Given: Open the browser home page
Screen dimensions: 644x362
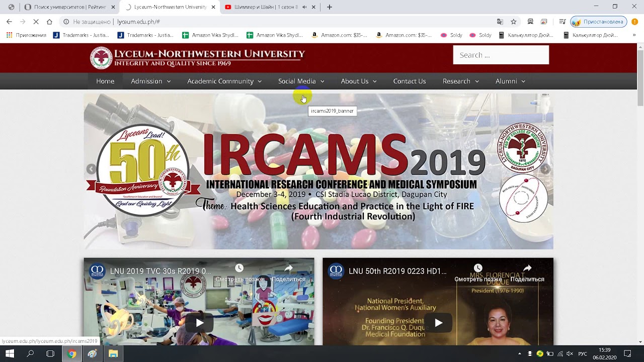Looking at the screenshot, I should click(x=49, y=22).
